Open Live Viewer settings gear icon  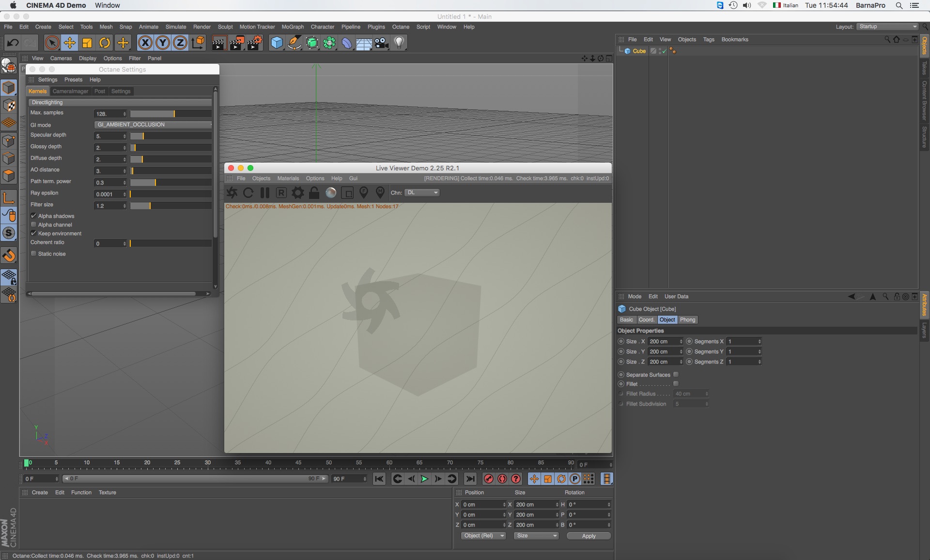tap(297, 193)
